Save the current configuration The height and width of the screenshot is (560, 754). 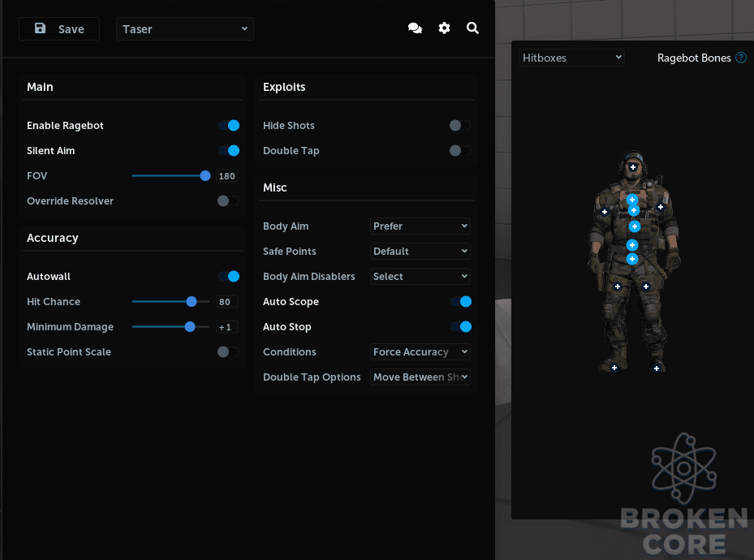click(59, 29)
